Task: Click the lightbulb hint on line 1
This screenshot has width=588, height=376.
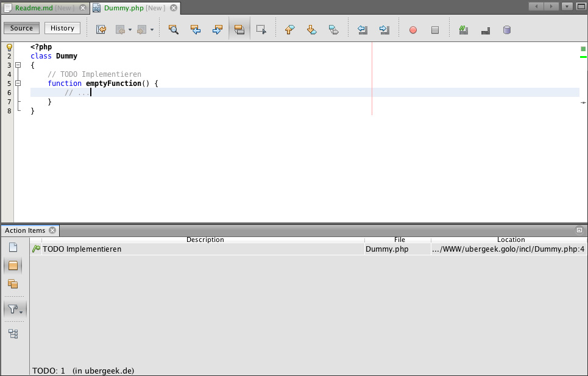Action: (9, 48)
